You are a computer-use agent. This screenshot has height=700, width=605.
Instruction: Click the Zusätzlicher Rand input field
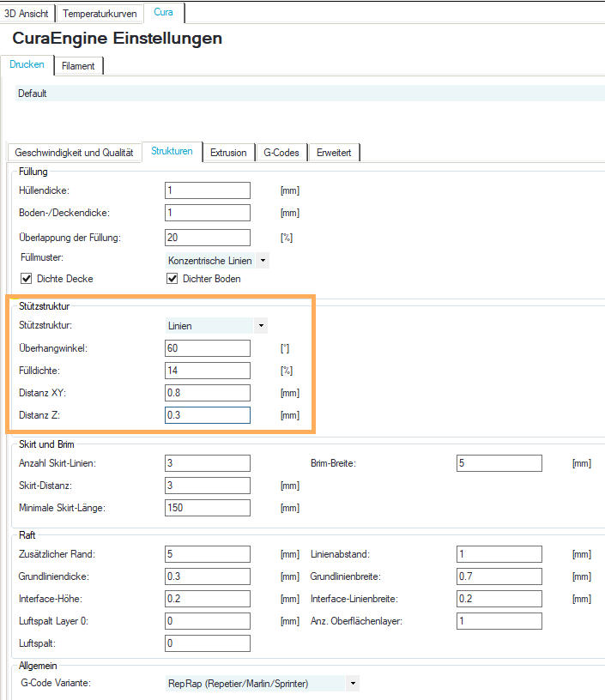[208, 554]
